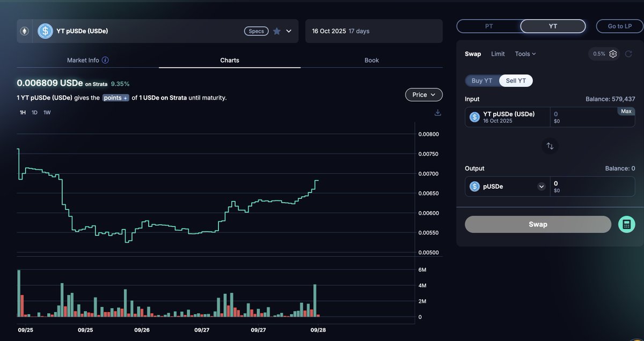The image size is (644, 341).
Task: Click the Go to LP button
Action: pyautogui.click(x=619, y=26)
